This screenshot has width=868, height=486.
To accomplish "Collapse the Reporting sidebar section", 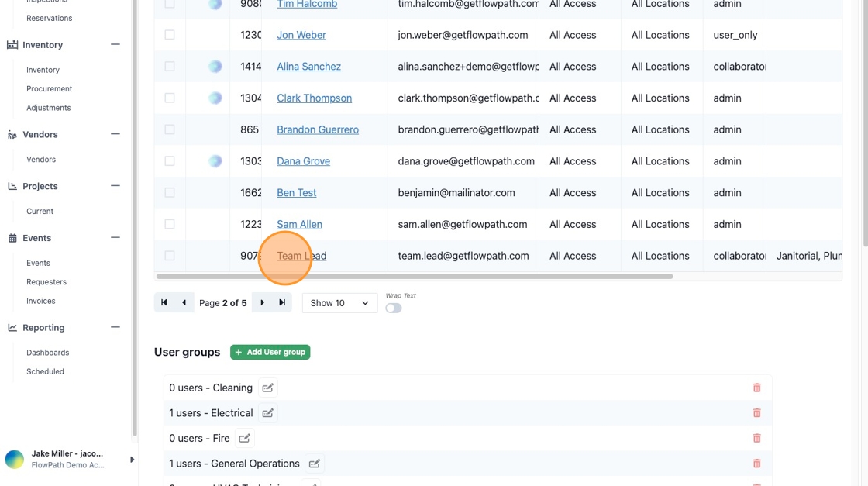I will 115,327.
